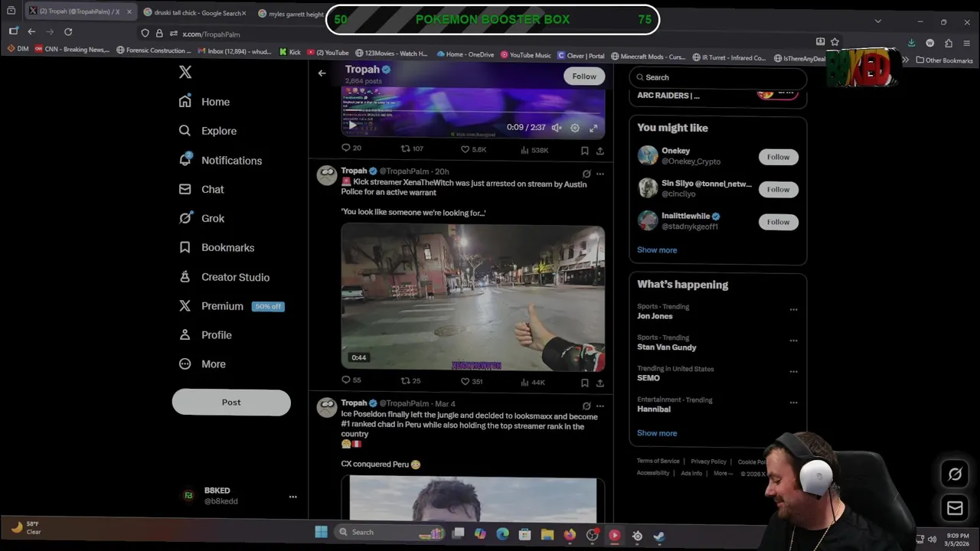Go back using Tropah header arrow
This screenshot has width=980, height=551.
point(322,73)
